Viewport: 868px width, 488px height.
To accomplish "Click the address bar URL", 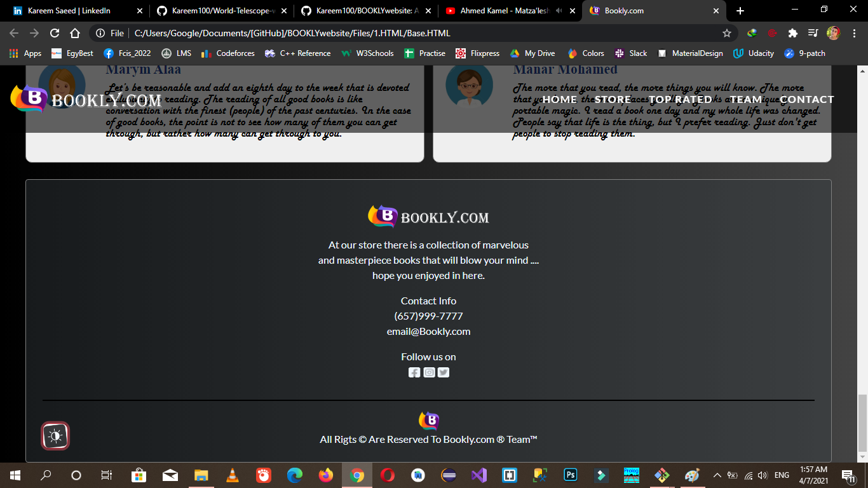I will click(x=292, y=33).
